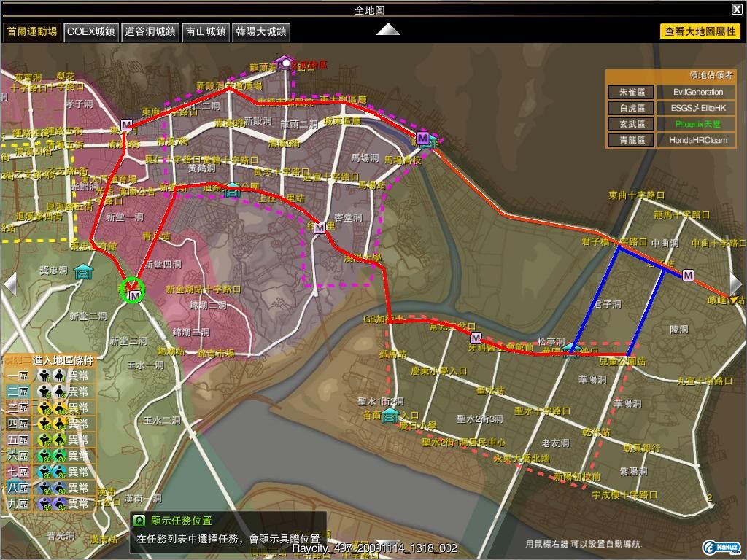Click the ESGS〆EliteHK occupier name
This screenshot has width=747, height=560.
tap(698, 108)
